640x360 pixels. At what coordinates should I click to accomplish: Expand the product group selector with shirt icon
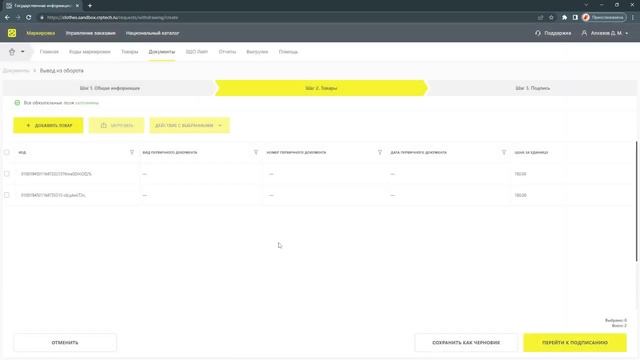coord(16,52)
